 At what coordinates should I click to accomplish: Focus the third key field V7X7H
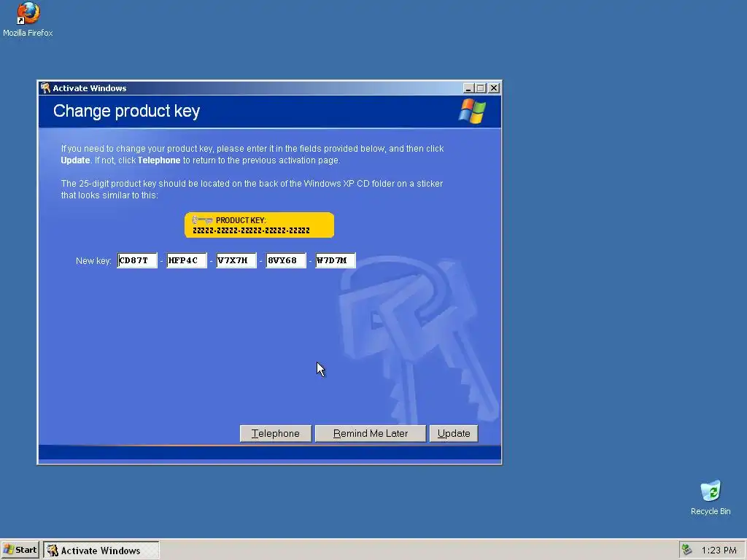tap(236, 260)
